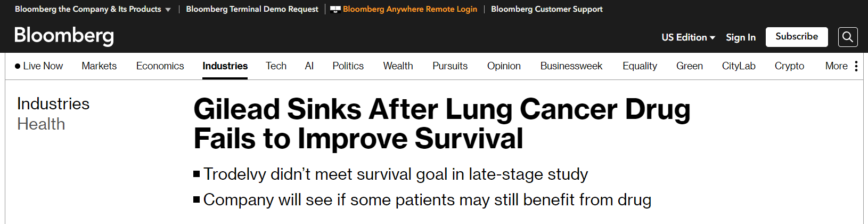This screenshot has width=868, height=224.
Task: Open Bloomberg Anywhere Remote Login
Action: point(410,9)
